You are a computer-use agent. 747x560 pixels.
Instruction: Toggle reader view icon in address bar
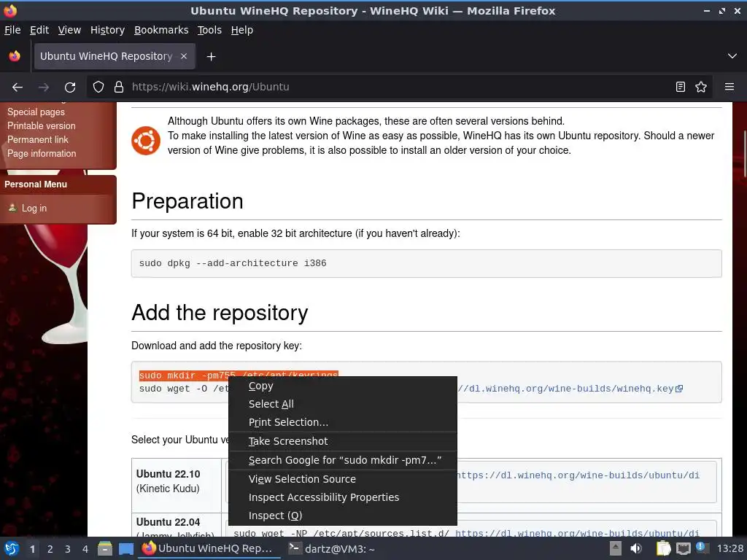681,87
